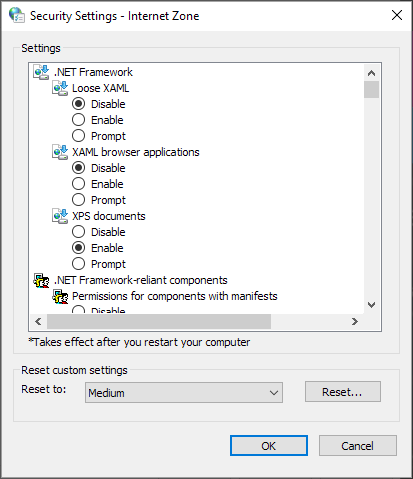Click the Internet Zone globe title icon

pyautogui.click(x=17, y=15)
